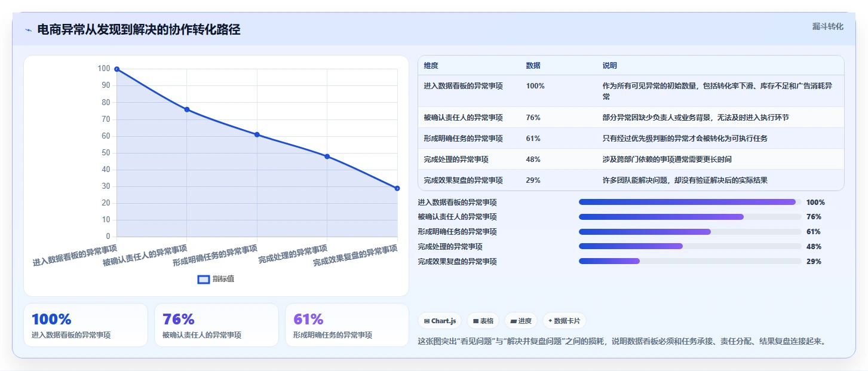The width and height of the screenshot is (868, 371).
Task: Click the chart point at value 48
Action: point(327,157)
